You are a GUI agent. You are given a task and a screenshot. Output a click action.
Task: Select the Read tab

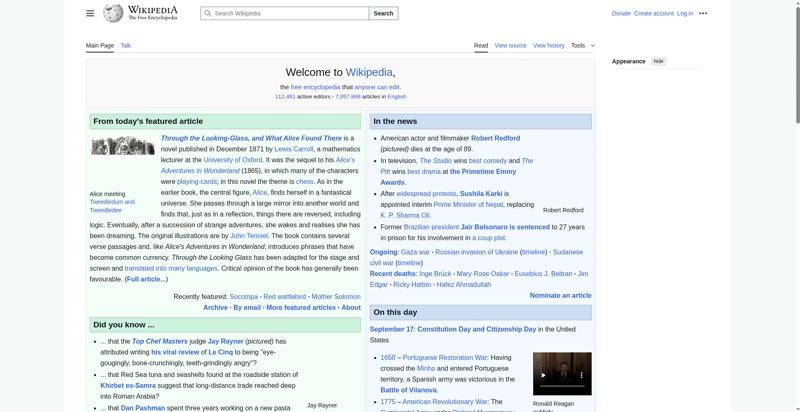tap(481, 45)
